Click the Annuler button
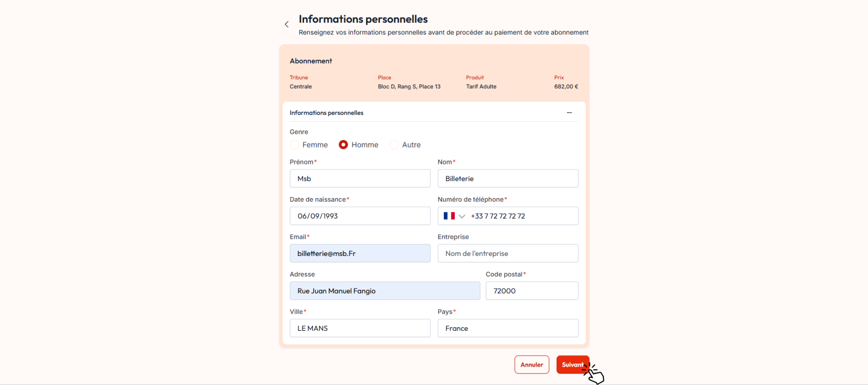The image size is (868, 385). coord(532,365)
